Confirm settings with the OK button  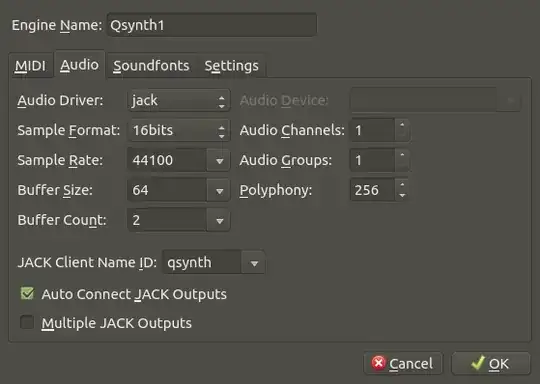491,363
